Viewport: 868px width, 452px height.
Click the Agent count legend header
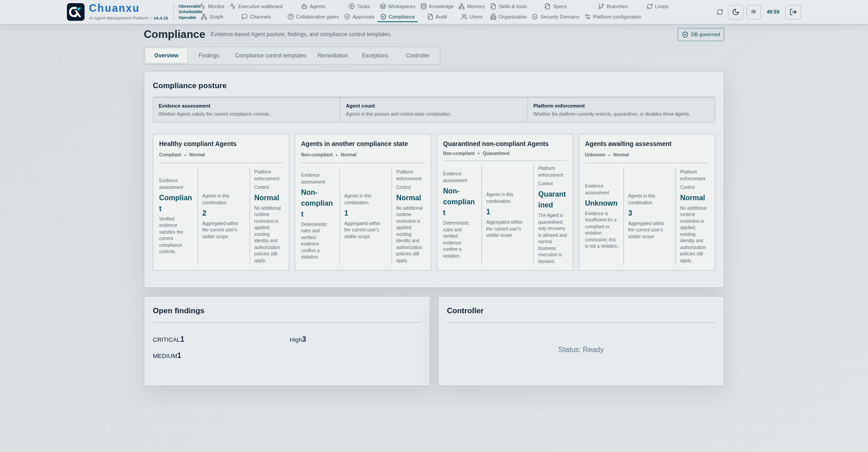(360, 106)
